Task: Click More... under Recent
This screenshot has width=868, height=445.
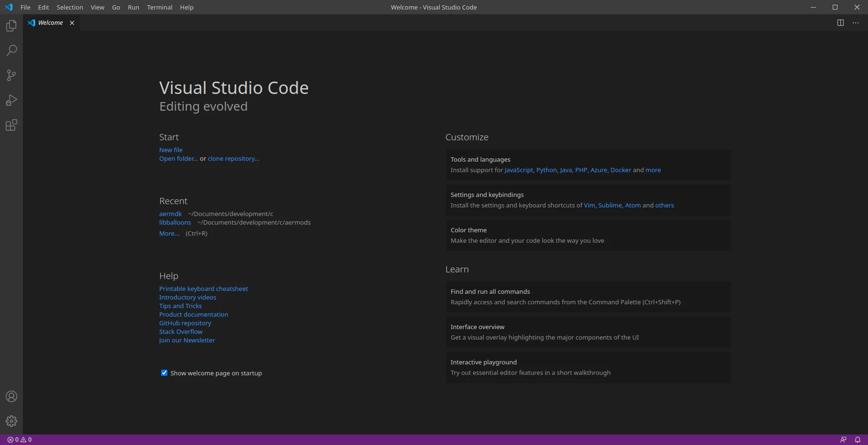Action: point(169,233)
